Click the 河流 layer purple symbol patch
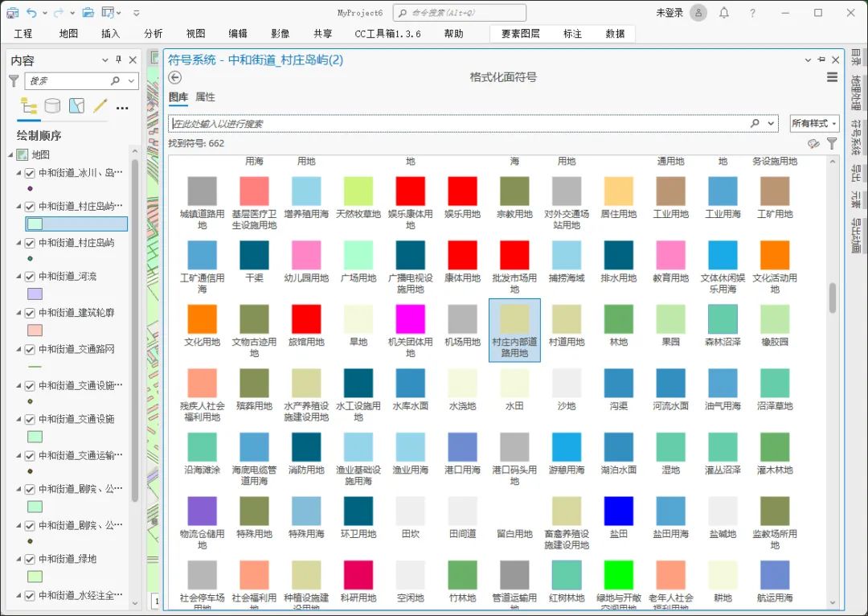 [x=35, y=294]
